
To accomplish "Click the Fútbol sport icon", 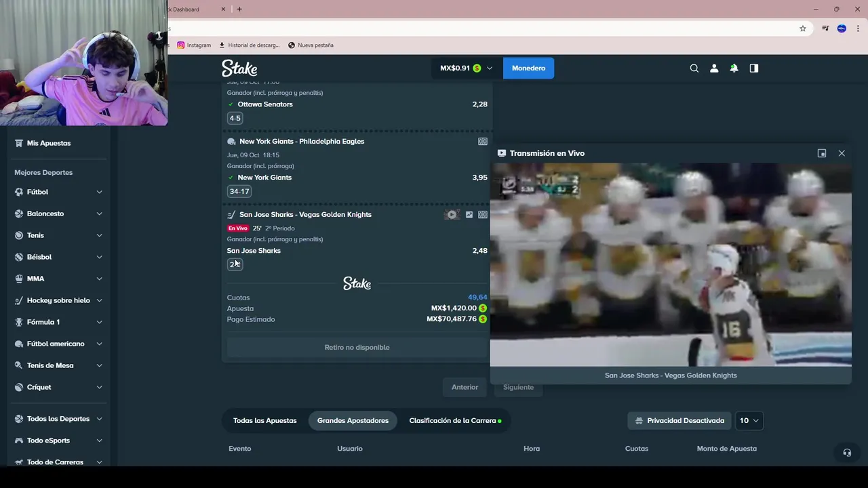I will pos(19,192).
